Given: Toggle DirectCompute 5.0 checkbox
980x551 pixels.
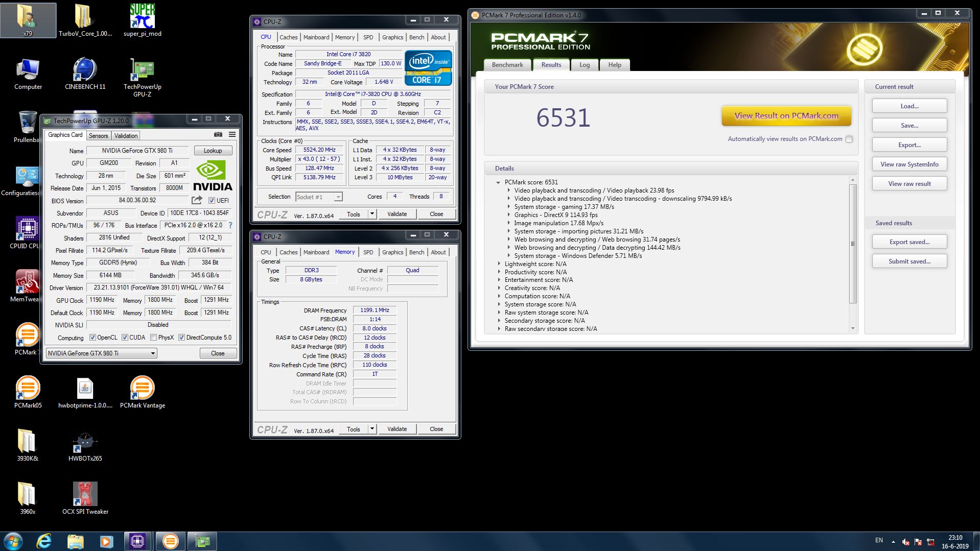Looking at the screenshot, I should (181, 338).
